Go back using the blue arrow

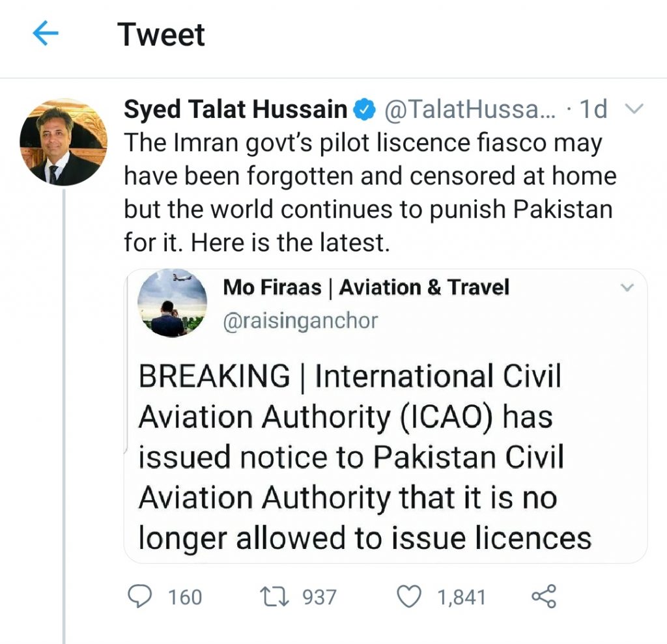pos(46,35)
